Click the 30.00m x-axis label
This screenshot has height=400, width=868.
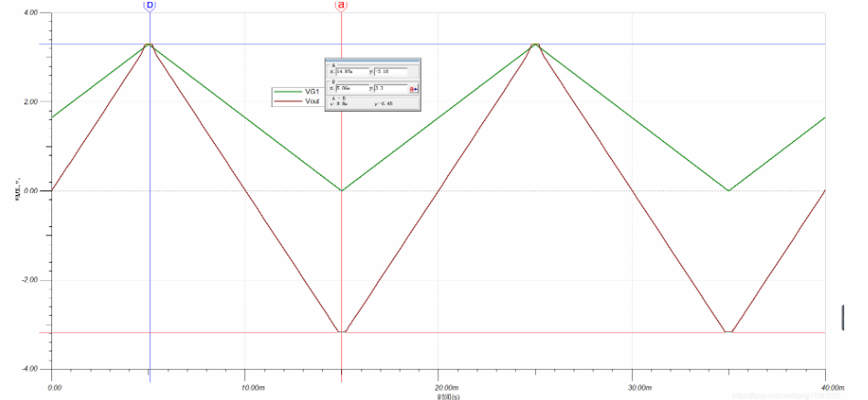640,386
